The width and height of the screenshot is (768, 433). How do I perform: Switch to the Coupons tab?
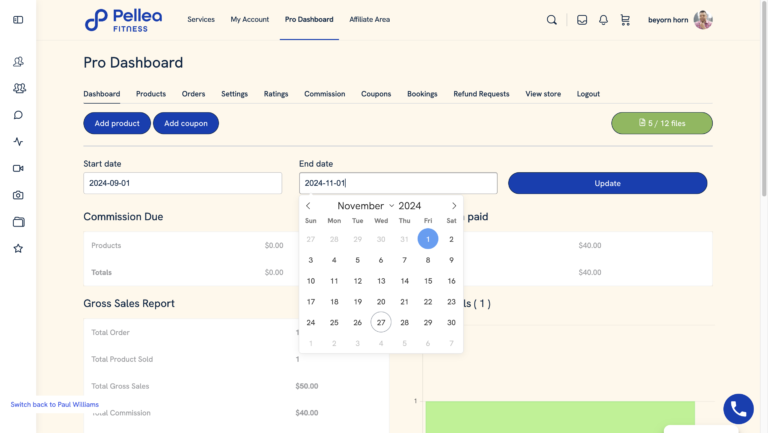point(376,94)
